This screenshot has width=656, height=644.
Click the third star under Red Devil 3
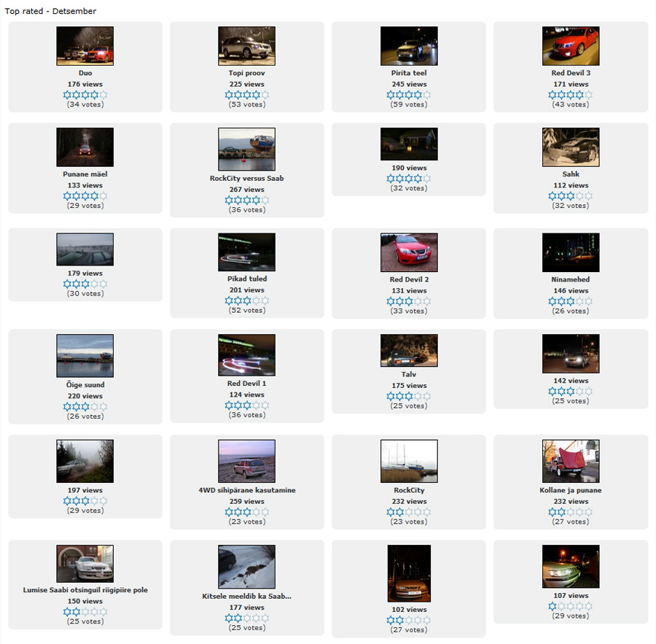coord(571,95)
